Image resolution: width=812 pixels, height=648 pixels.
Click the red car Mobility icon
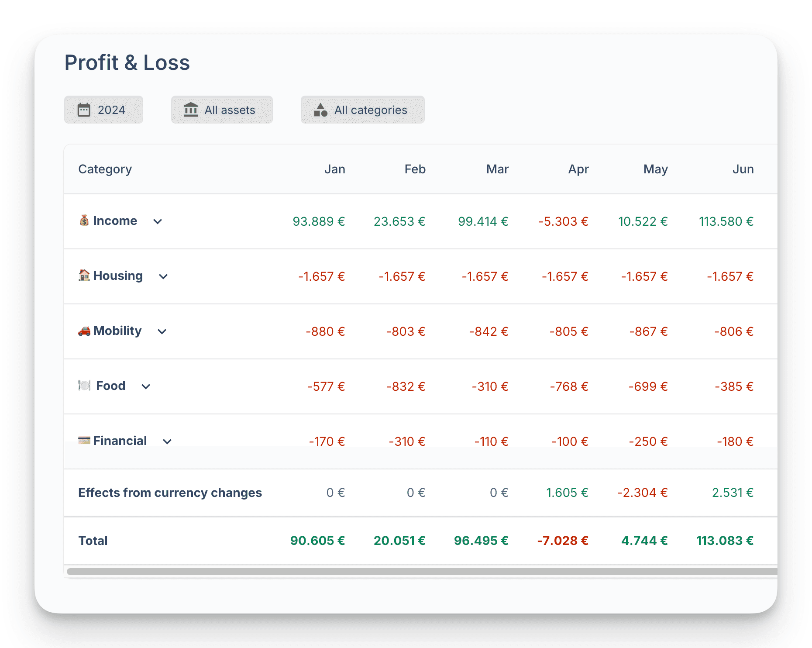84,331
